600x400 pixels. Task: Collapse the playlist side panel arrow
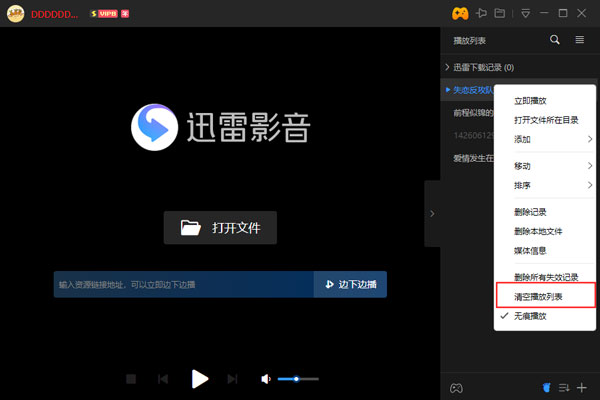pyautogui.click(x=432, y=214)
